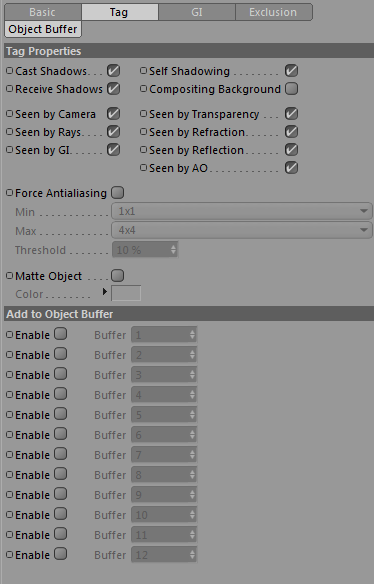Open the Exclusion tab
Viewport: 374px width, 584px height.
click(x=273, y=12)
